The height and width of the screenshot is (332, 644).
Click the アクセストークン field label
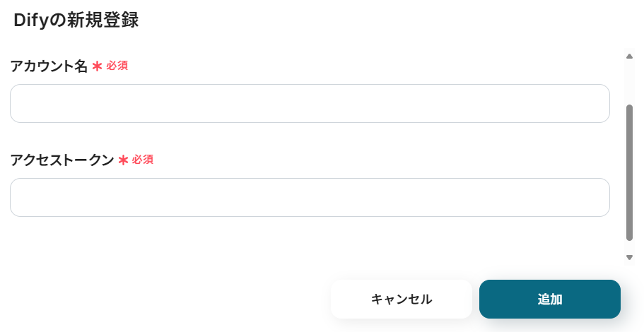tap(62, 160)
